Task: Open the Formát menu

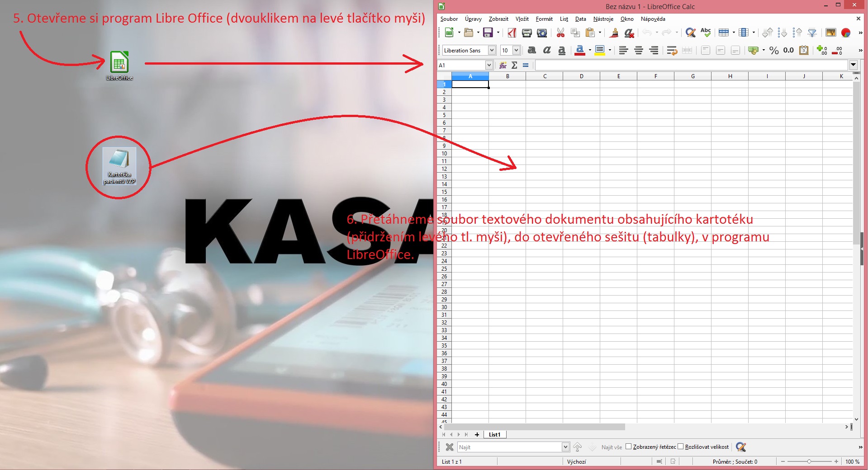Action: [544, 19]
